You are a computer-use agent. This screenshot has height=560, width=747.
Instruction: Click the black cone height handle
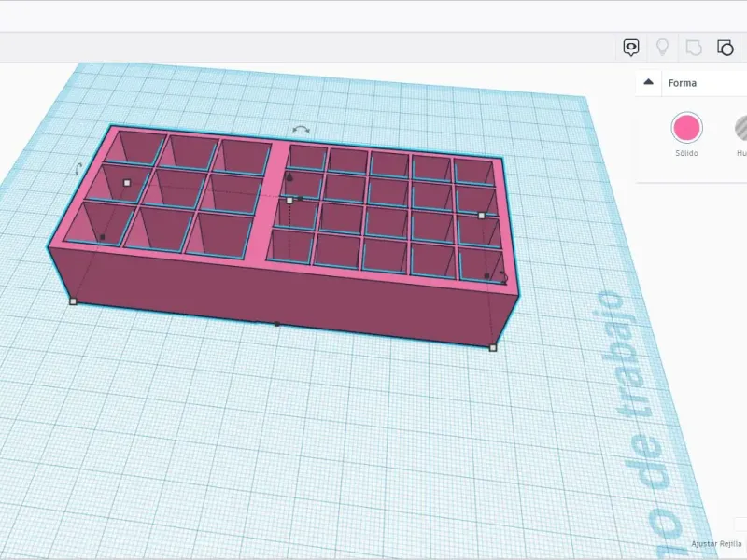point(289,177)
